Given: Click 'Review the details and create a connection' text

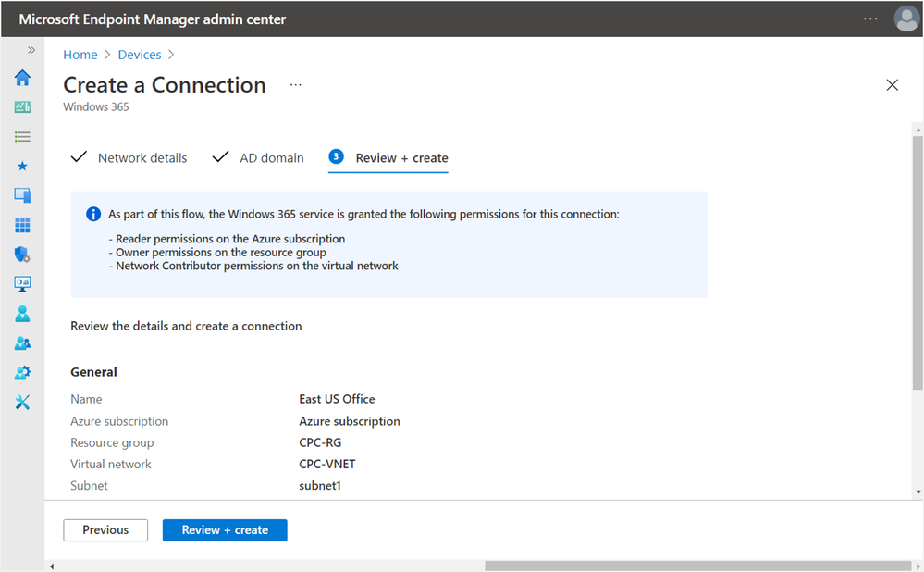Looking at the screenshot, I should coord(186,326).
